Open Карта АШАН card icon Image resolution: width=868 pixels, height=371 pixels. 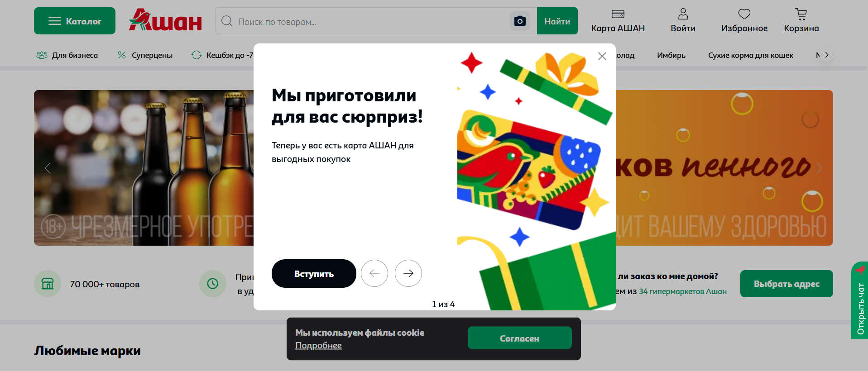(618, 14)
